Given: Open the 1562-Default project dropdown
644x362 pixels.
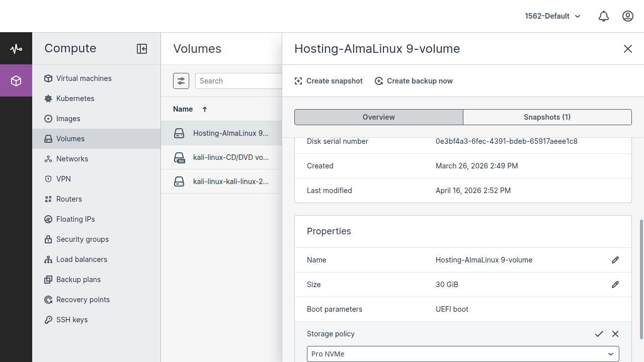Looking at the screenshot, I should click(x=553, y=16).
